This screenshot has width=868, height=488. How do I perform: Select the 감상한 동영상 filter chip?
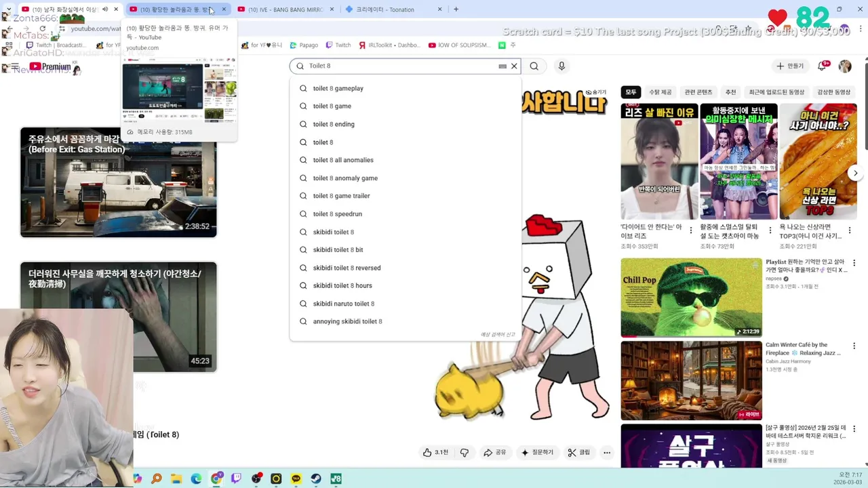pyautogui.click(x=834, y=92)
